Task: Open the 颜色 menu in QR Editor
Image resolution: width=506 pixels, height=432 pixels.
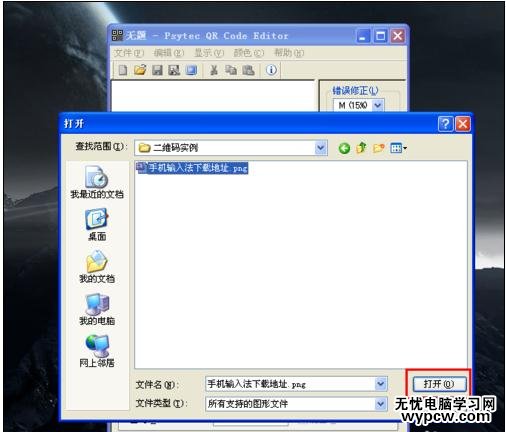Action: pyautogui.click(x=249, y=53)
